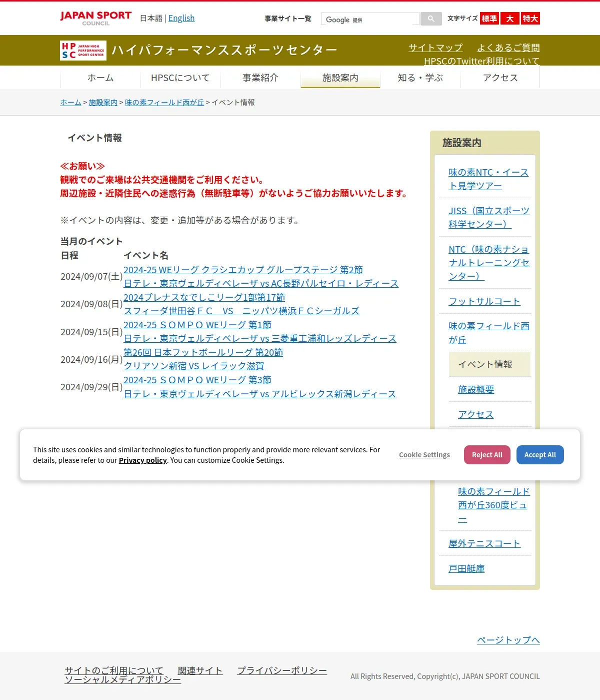Click the search magnifier button

[431, 19]
